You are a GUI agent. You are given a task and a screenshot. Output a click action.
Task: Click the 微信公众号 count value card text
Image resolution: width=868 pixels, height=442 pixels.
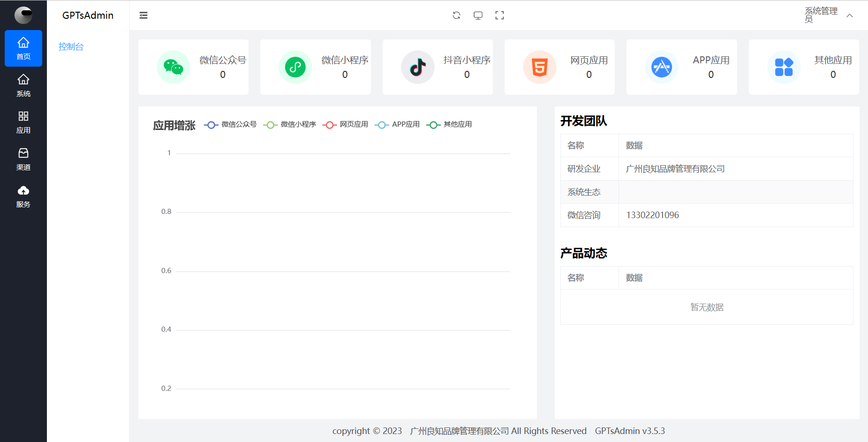(223, 75)
